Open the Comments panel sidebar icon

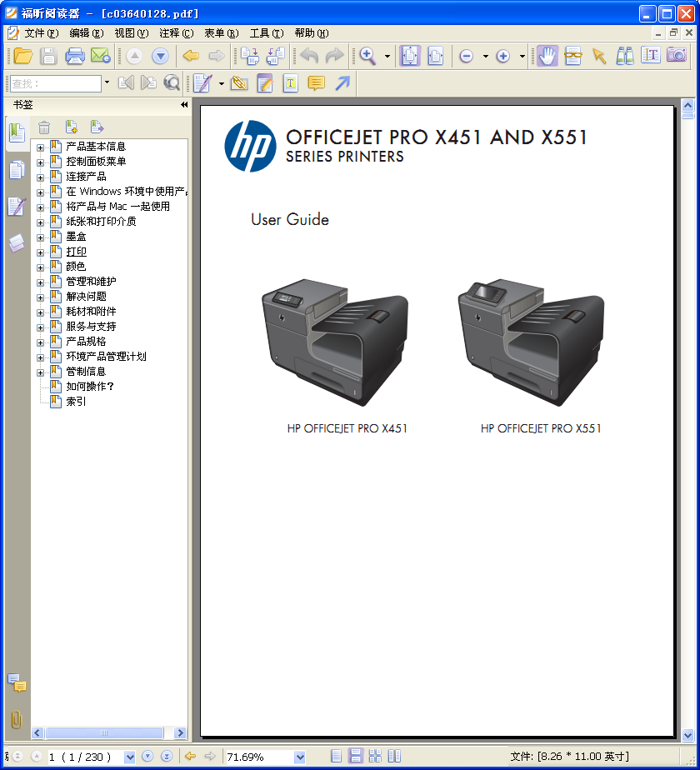(x=17, y=683)
